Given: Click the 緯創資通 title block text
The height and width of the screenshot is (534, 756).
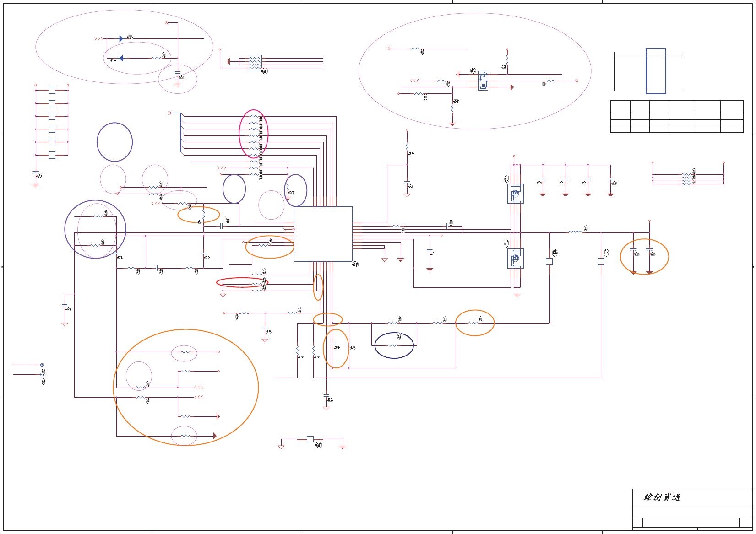Looking at the screenshot, I should point(662,497).
